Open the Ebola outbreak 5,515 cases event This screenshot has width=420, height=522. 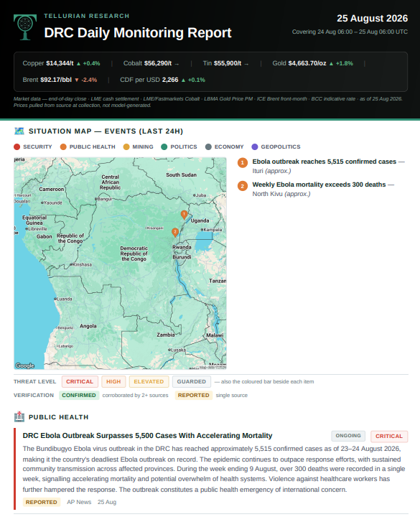point(324,162)
